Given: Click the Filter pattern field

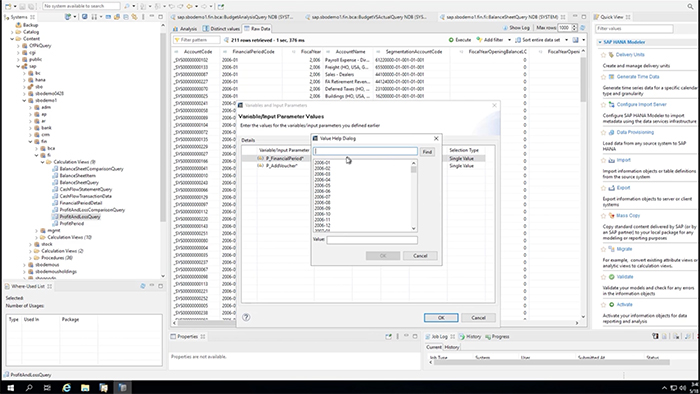Looking at the screenshot, I should point(197,40).
